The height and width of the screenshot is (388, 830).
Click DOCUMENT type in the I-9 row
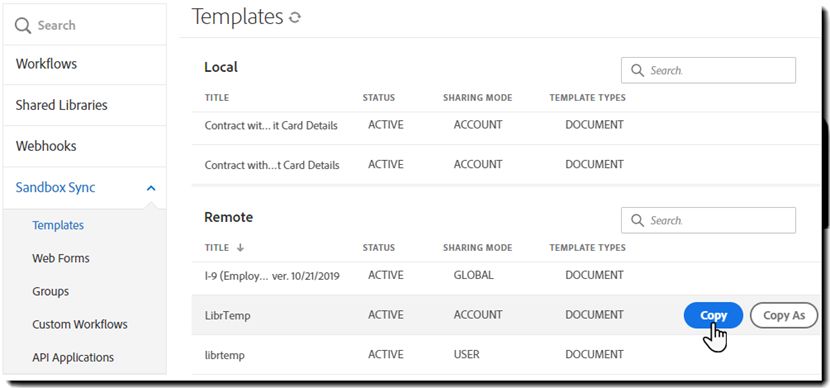(x=594, y=275)
